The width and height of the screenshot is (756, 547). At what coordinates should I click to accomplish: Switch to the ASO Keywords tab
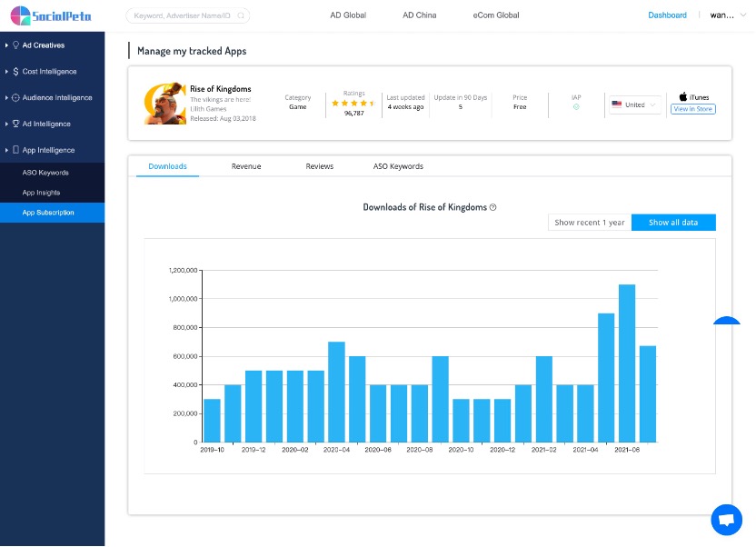(x=398, y=166)
